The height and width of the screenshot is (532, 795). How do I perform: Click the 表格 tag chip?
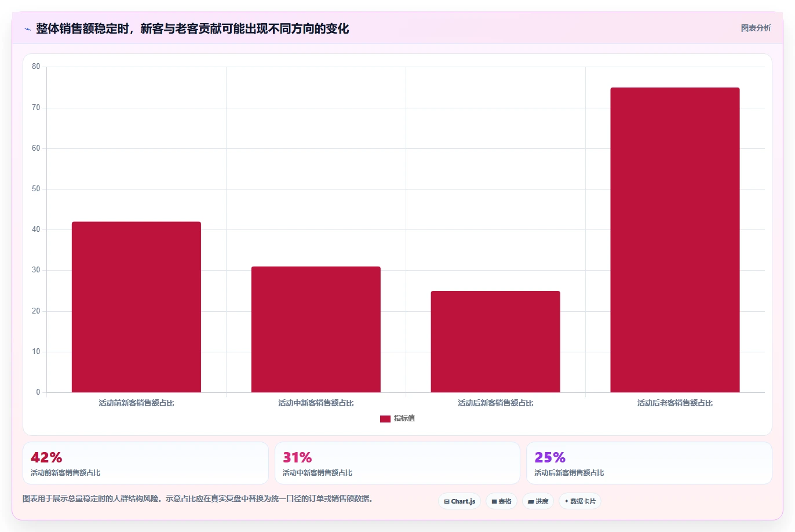pos(501,501)
